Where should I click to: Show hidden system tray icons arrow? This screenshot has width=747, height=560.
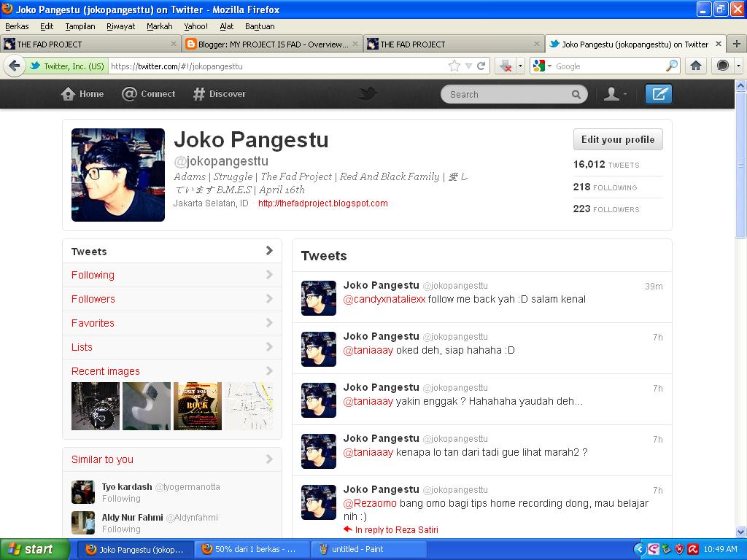640,549
